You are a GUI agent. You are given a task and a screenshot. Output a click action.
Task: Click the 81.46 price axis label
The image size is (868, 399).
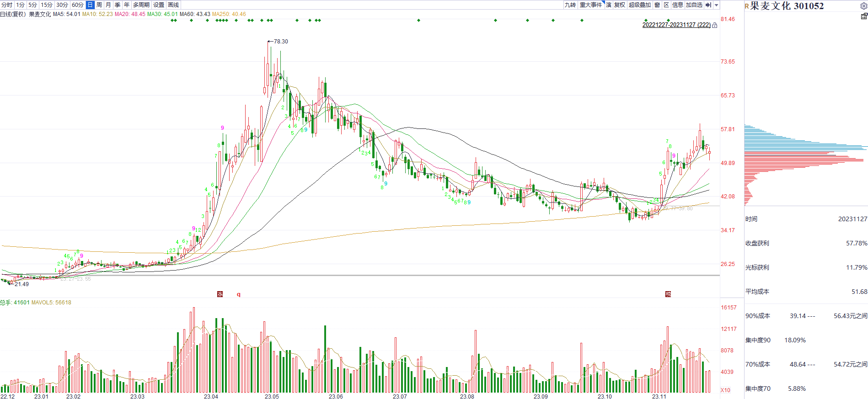point(728,19)
